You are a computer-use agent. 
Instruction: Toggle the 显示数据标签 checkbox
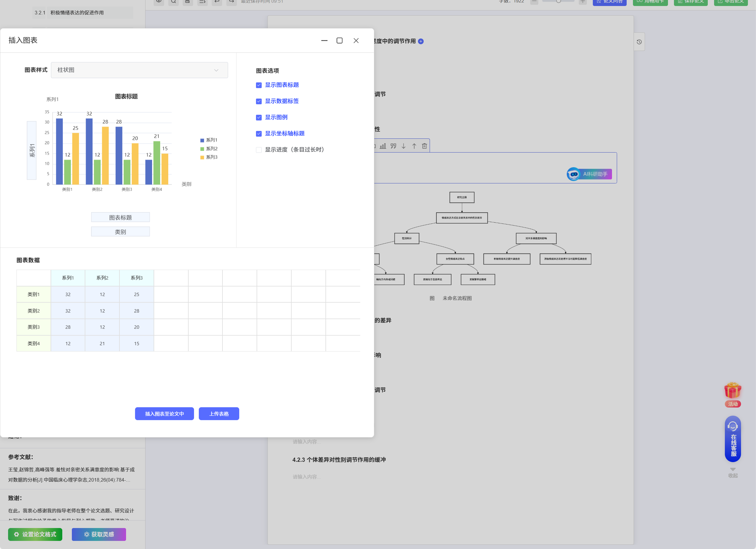pyautogui.click(x=259, y=101)
